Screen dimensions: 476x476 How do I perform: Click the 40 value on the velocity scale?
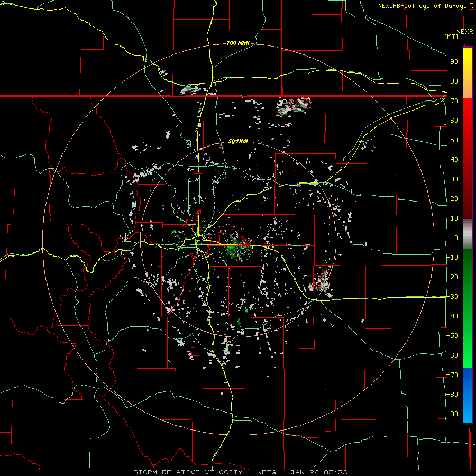pos(454,160)
